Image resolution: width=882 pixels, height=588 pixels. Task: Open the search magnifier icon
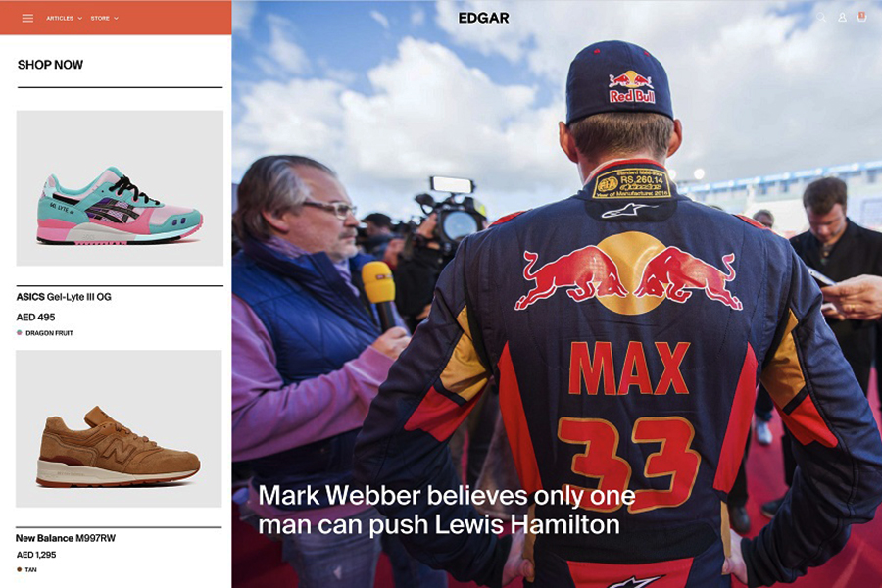click(x=821, y=18)
